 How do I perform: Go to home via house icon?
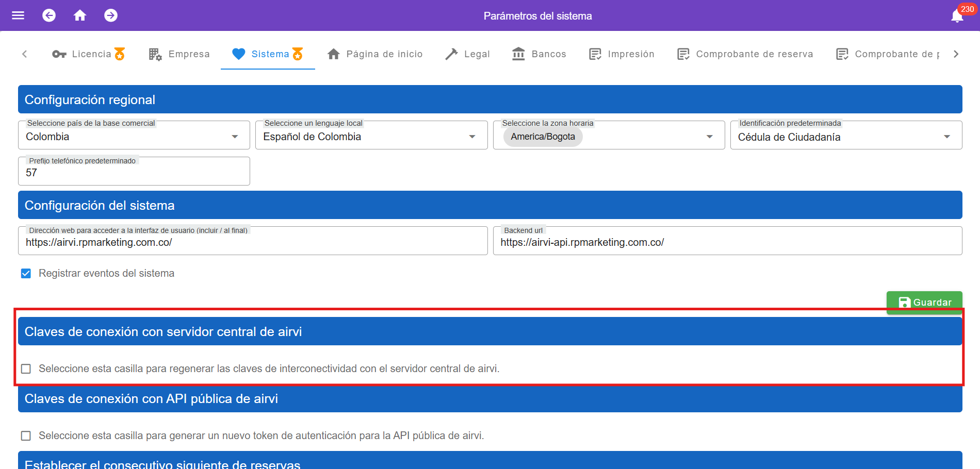(x=80, y=15)
